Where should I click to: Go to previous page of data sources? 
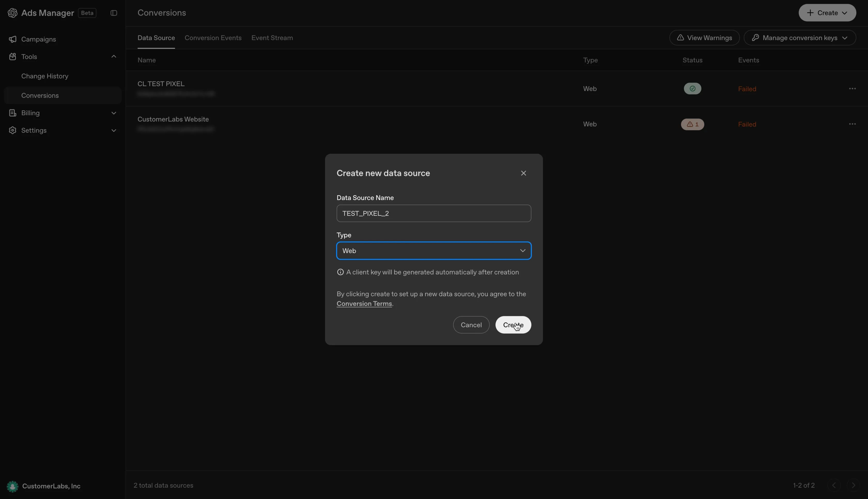pyautogui.click(x=834, y=485)
